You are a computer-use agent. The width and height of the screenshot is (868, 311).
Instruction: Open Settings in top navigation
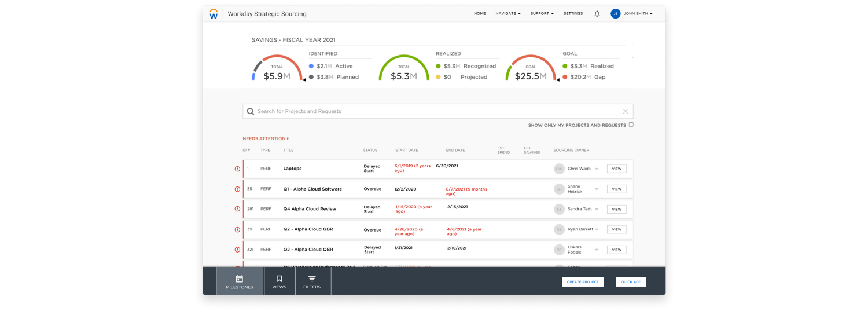point(573,13)
